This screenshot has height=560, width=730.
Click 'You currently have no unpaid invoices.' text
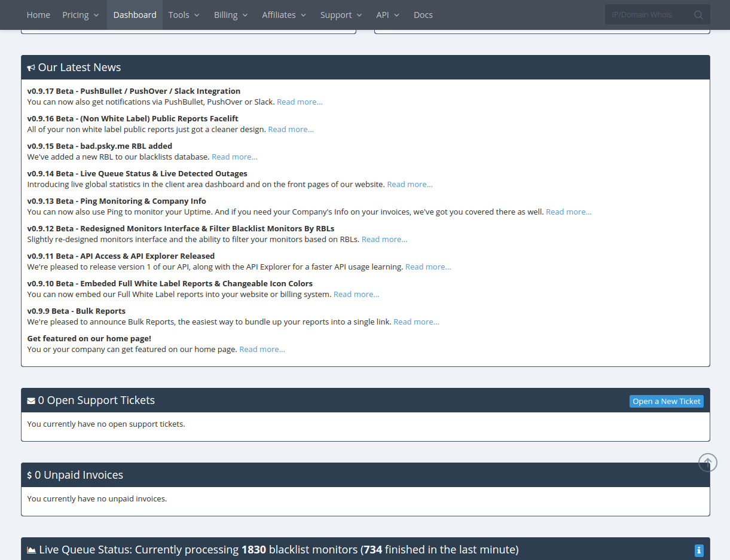pos(97,499)
